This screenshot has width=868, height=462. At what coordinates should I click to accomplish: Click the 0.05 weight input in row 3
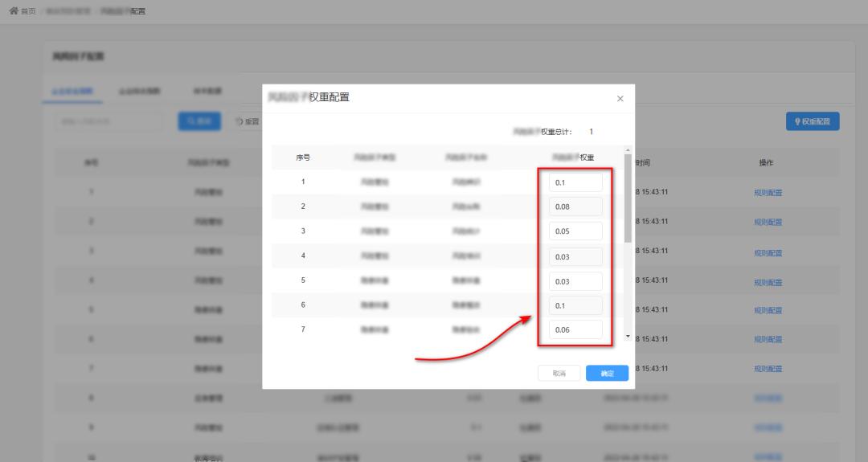575,231
